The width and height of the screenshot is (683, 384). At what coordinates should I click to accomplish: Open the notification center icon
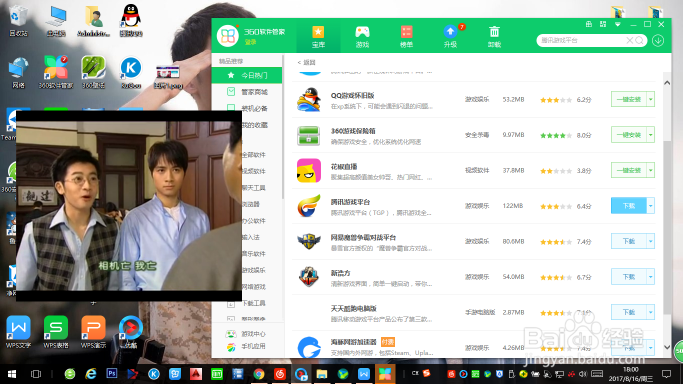tap(666, 374)
